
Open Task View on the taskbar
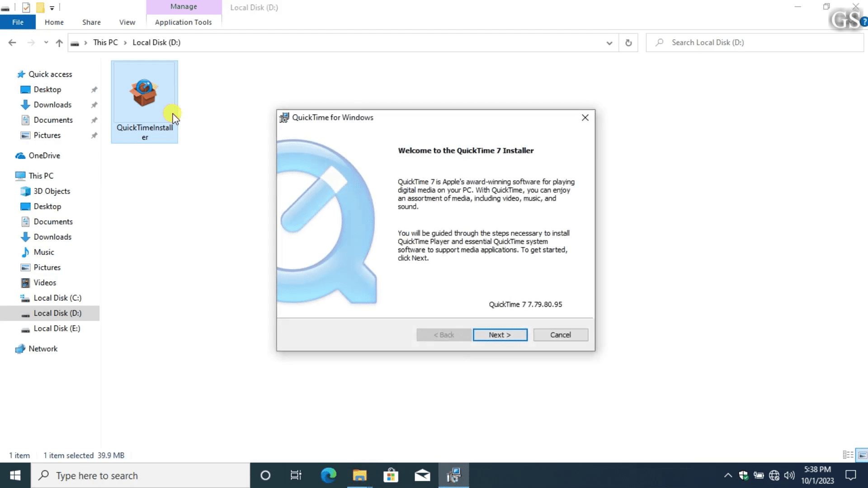pos(296,475)
